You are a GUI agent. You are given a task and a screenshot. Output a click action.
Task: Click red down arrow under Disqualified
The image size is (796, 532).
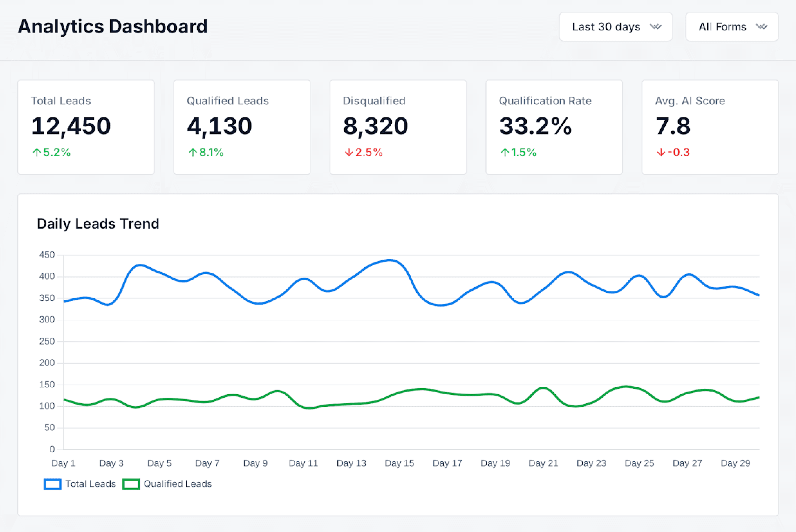pos(349,152)
